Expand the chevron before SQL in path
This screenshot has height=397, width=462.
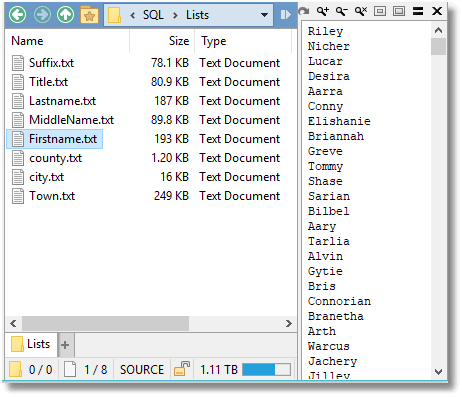coord(133,15)
